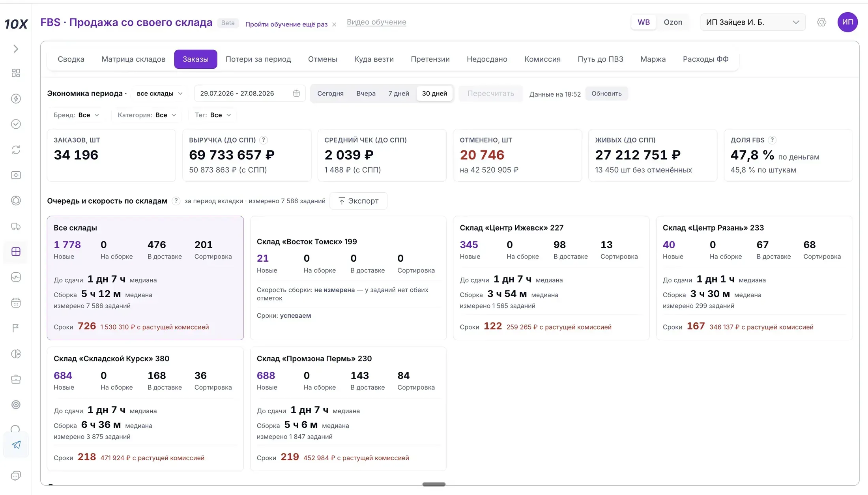Click the lightning bolt sidebar icon
Image resolution: width=868 pixels, height=495 pixels.
coord(16,99)
